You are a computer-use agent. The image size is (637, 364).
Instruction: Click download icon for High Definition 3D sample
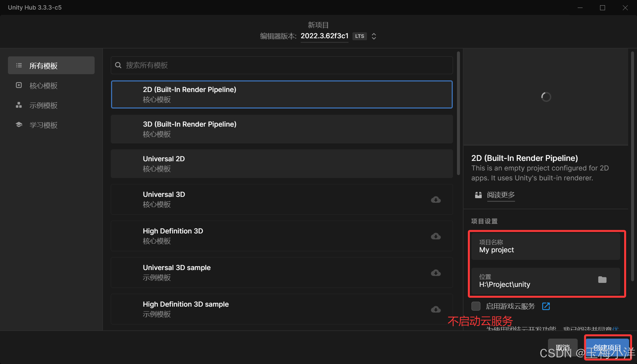436,309
